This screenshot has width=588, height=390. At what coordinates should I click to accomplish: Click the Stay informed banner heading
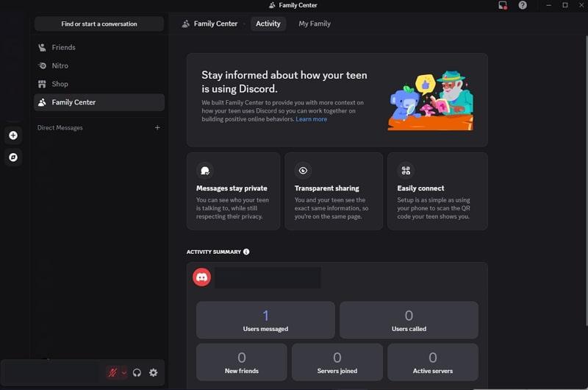tap(284, 82)
